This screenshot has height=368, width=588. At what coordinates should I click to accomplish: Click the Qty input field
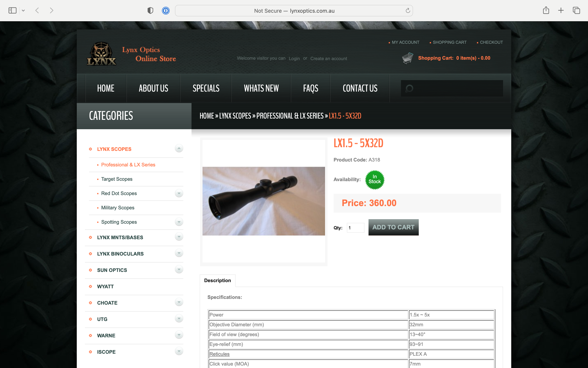[355, 228]
